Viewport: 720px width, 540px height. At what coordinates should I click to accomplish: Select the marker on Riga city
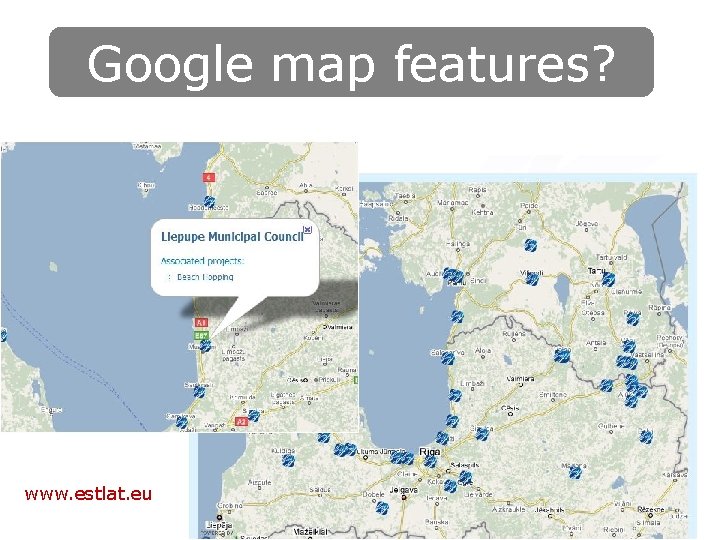pos(430,461)
